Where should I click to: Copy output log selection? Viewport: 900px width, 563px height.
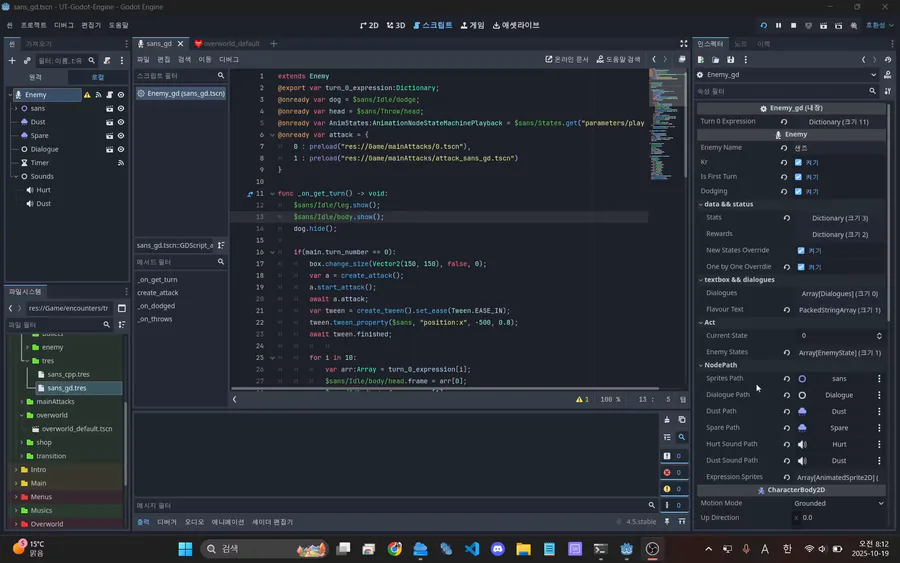coord(682,420)
